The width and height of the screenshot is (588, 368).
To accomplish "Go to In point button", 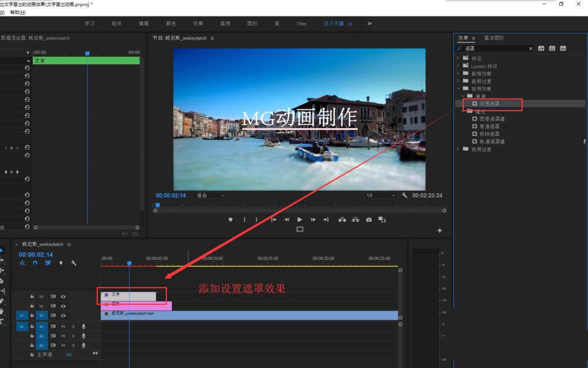I will coord(274,220).
